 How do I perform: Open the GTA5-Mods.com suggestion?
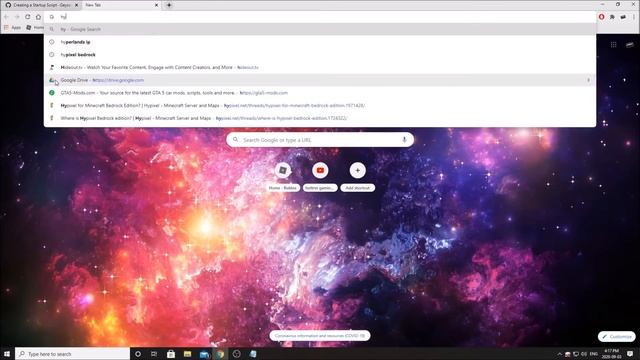(x=320, y=93)
